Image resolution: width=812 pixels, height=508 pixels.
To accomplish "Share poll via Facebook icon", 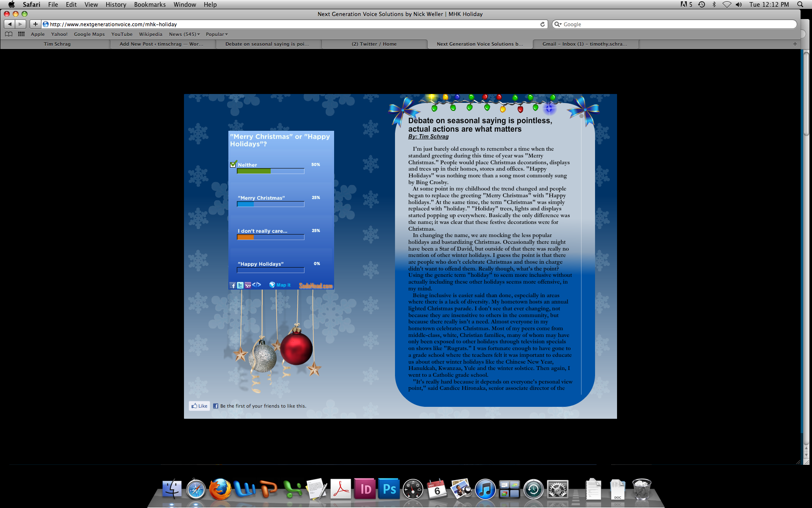I will point(233,286).
